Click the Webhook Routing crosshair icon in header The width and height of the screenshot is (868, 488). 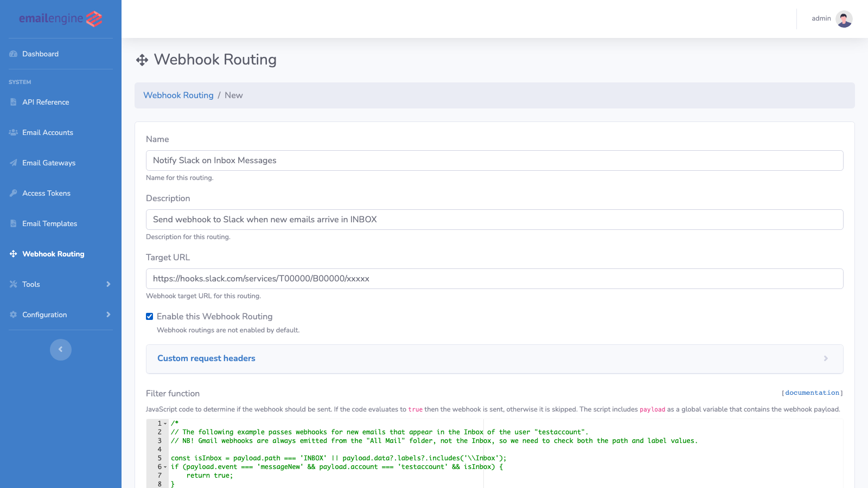pos(142,60)
